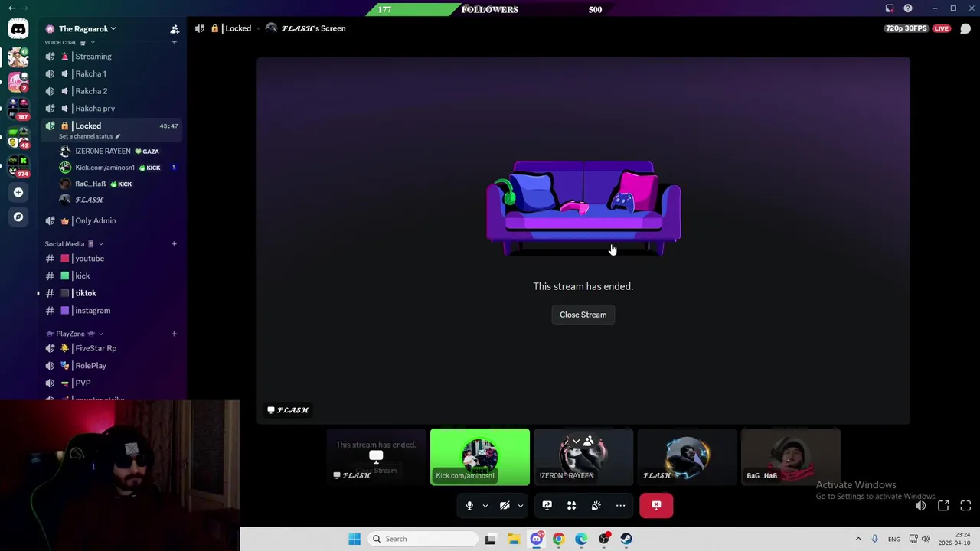The width and height of the screenshot is (980, 551).
Task: Add a server with the plus icon
Action: pyautogui.click(x=18, y=192)
